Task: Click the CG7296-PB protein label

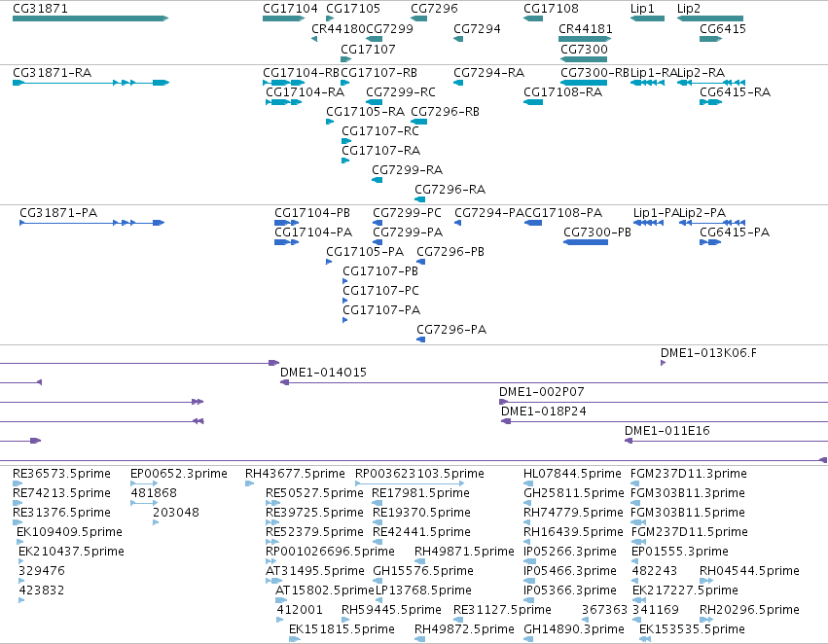Action: pyautogui.click(x=450, y=252)
